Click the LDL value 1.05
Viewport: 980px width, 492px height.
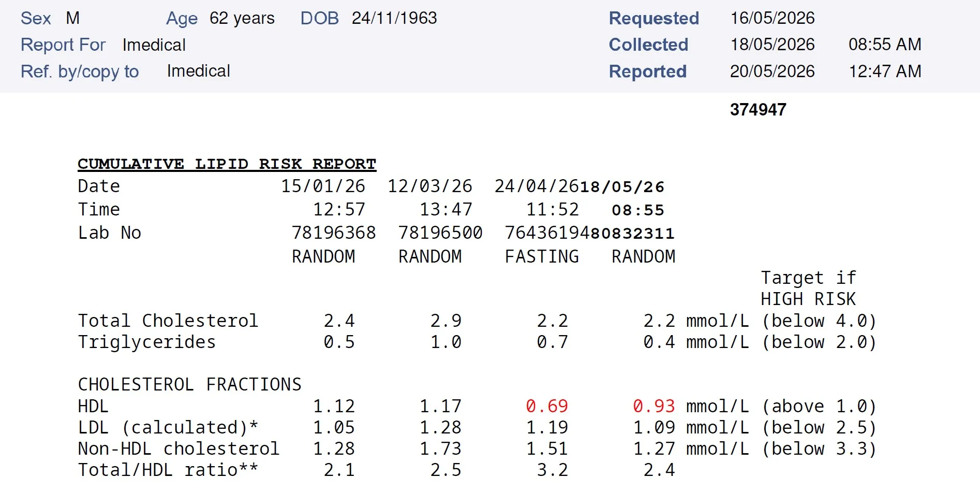tap(334, 428)
